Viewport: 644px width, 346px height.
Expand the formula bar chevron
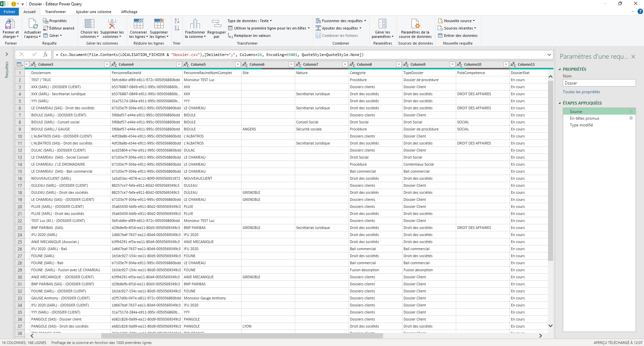pos(549,54)
